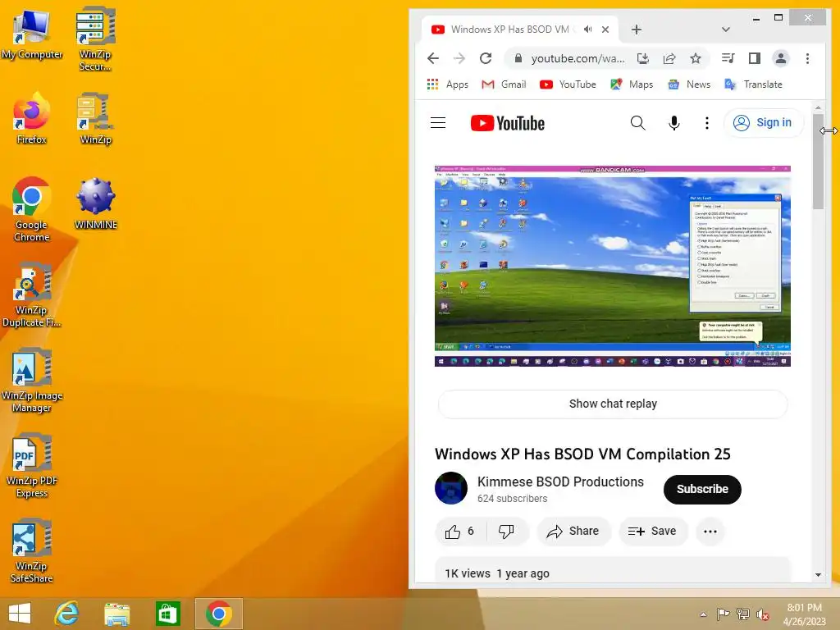Click the Share button

click(x=573, y=532)
